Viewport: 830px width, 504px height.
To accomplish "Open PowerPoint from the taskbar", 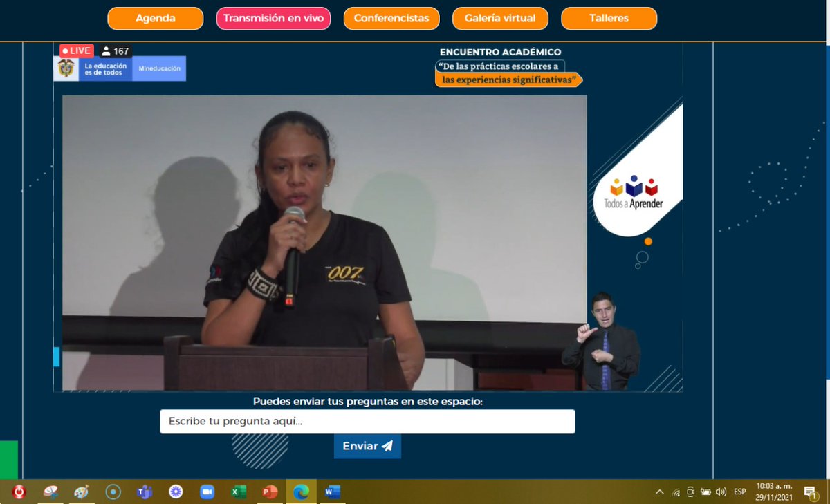I will pos(270,492).
